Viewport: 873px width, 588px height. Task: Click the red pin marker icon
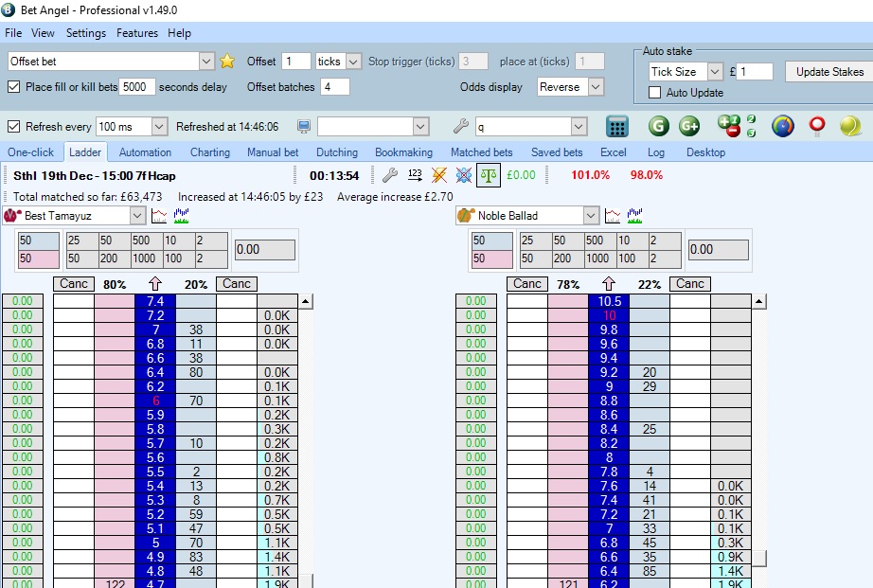click(817, 126)
